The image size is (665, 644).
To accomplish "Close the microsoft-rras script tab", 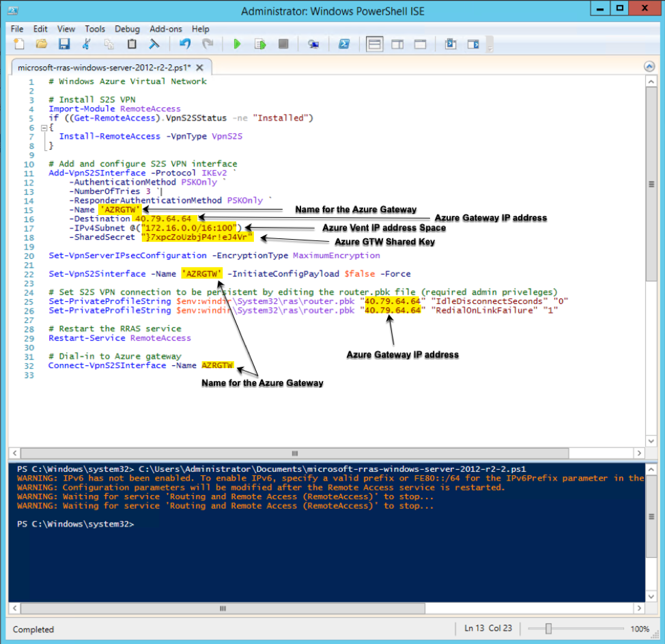I will [200, 68].
